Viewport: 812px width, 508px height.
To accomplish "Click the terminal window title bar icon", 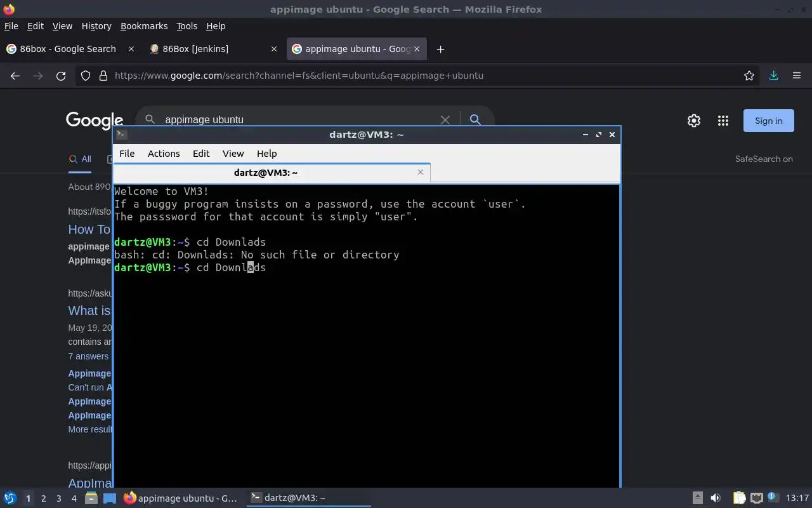I will tap(122, 134).
